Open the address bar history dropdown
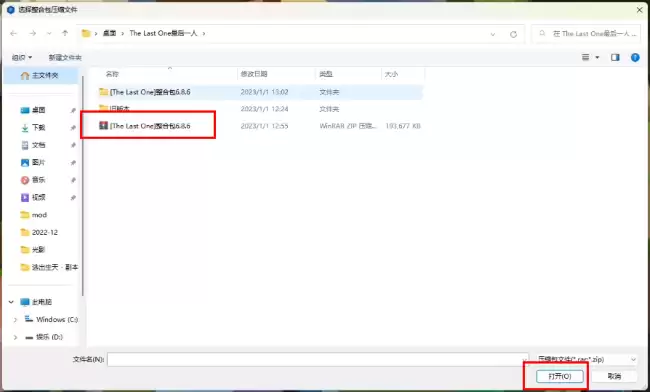The width and height of the screenshot is (650, 392). (x=493, y=34)
